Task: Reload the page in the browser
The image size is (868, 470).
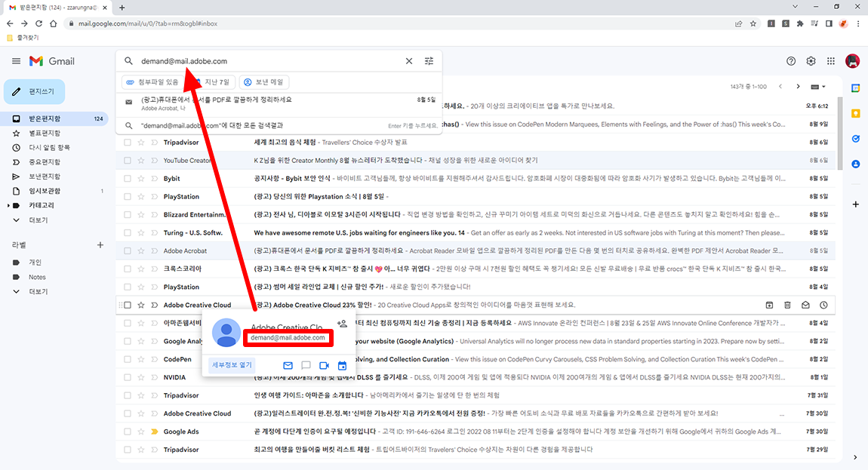Action: tap(38, 24)
